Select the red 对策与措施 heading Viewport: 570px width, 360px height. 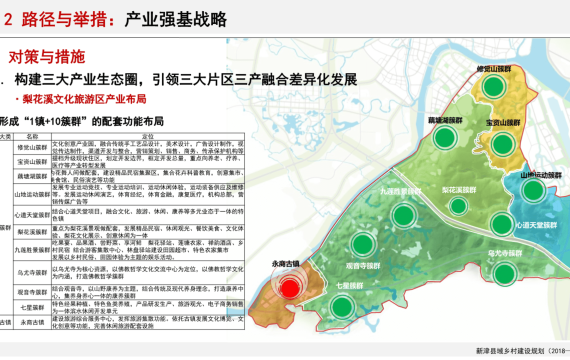click(47, 57)
